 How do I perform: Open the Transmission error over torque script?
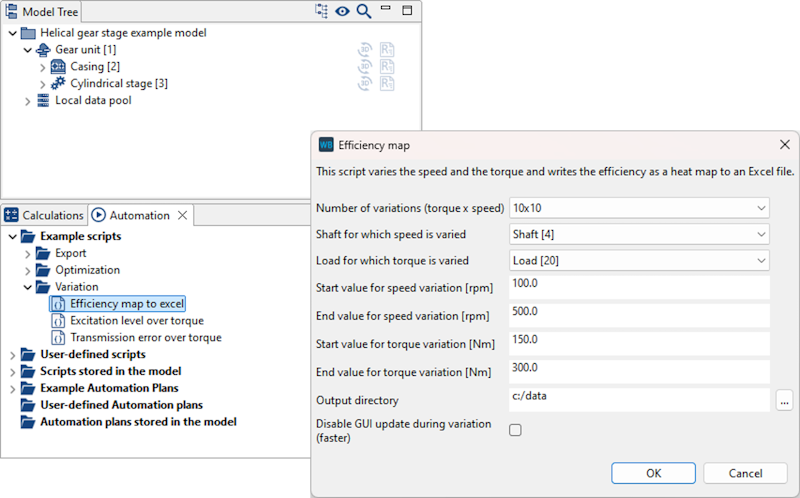[x=145, y=338]
